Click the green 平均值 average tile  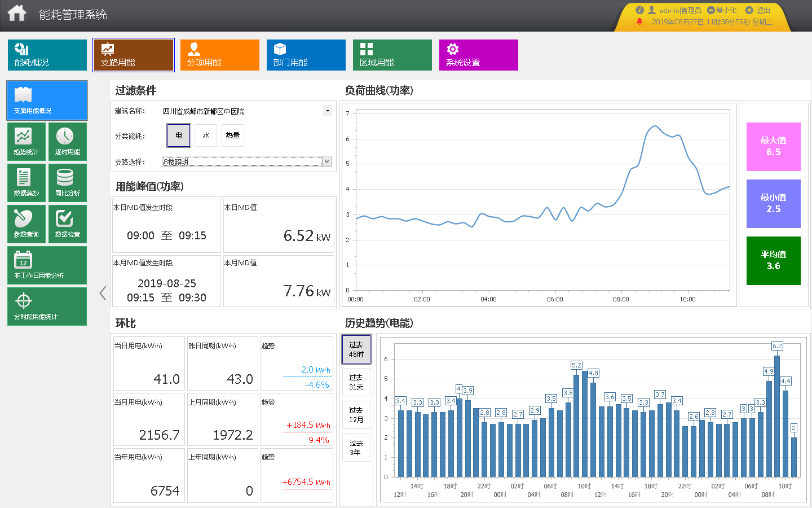tap(774, 261)
